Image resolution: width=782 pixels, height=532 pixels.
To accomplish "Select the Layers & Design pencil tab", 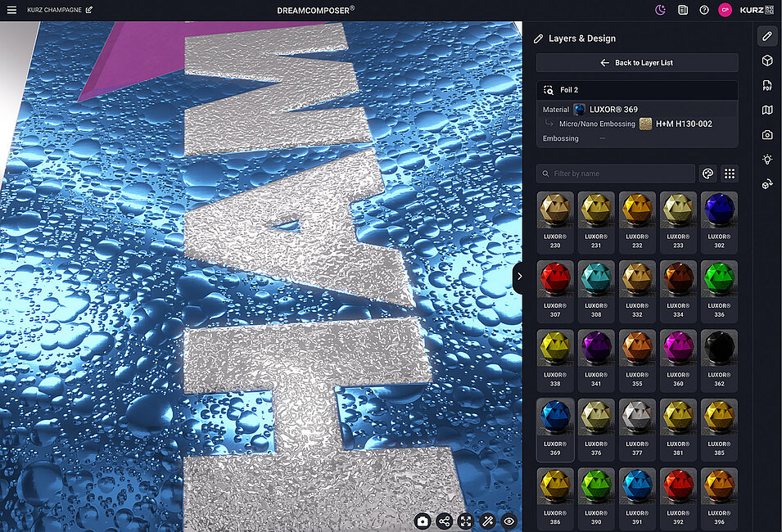I will (767, 36).
